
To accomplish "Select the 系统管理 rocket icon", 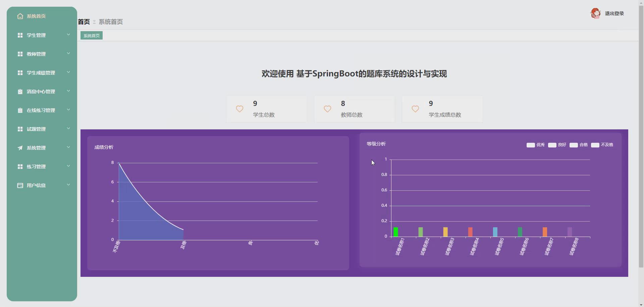I will (x=20, y=147).
